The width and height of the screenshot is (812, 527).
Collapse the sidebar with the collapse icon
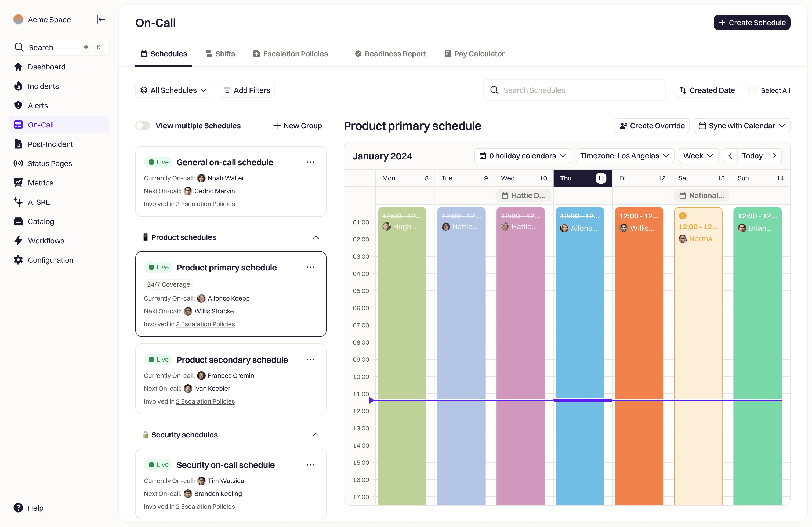pyautogui.click(x=101, y=19)
